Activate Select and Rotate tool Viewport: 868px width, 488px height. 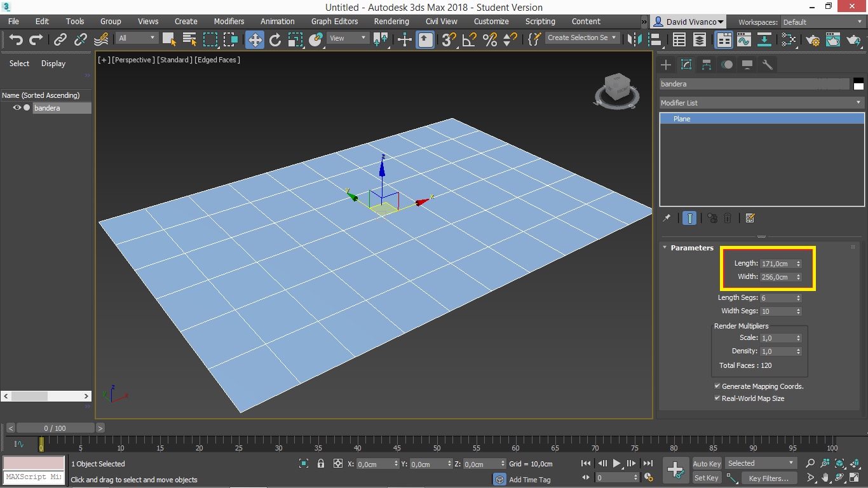point(275,39)
